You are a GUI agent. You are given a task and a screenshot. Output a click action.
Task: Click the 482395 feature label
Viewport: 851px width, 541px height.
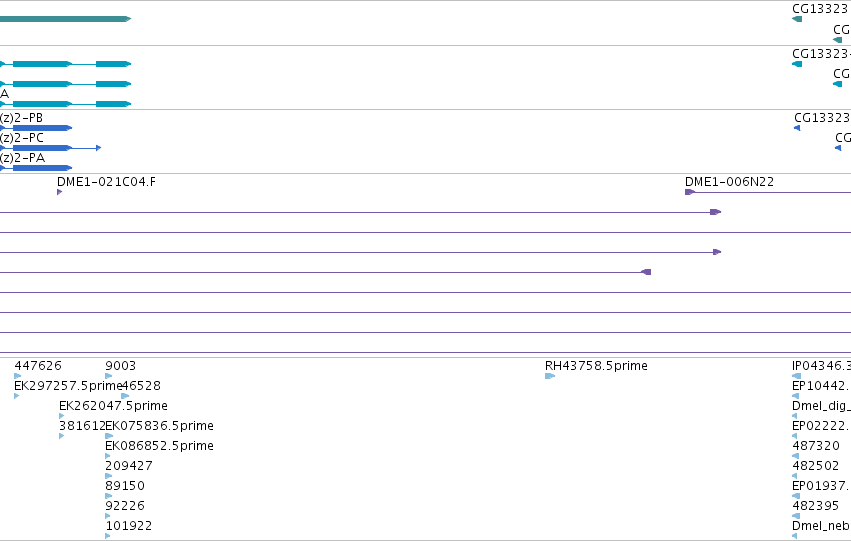coord(816,506)
